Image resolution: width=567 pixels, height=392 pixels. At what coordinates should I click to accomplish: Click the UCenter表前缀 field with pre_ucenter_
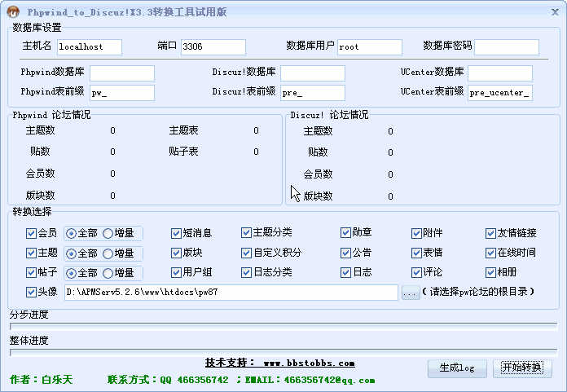tap(500, 93)
